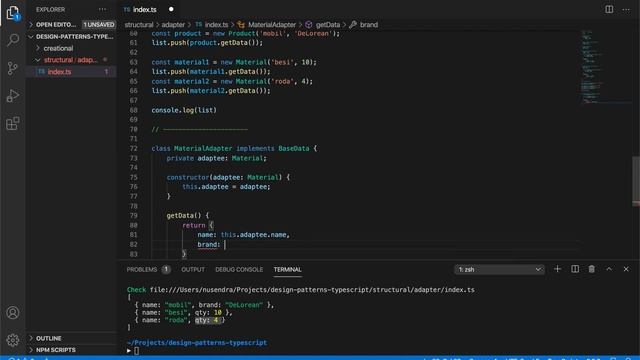Click getData in the breadcrumb
This screenshot has height=360, width=640.
pyautogui.click(x=328, y=25)
